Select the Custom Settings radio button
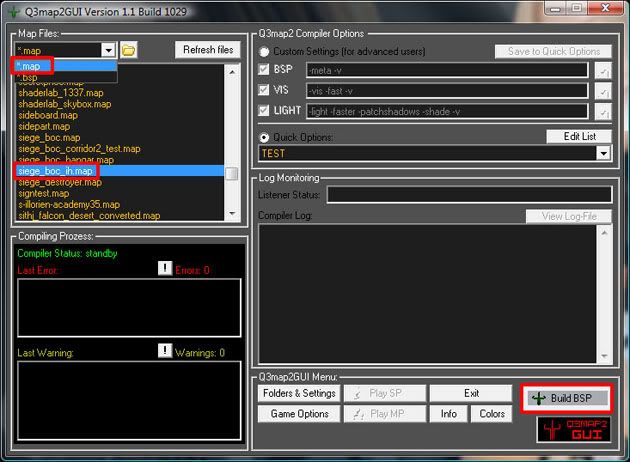 (264, 51)
